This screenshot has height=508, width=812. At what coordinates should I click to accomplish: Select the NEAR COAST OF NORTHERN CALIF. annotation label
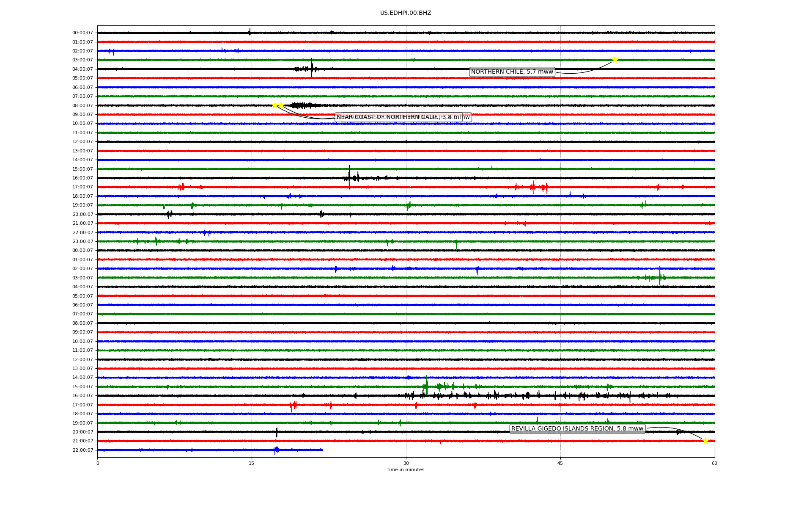pyautogui.click(x=399, y=117)
